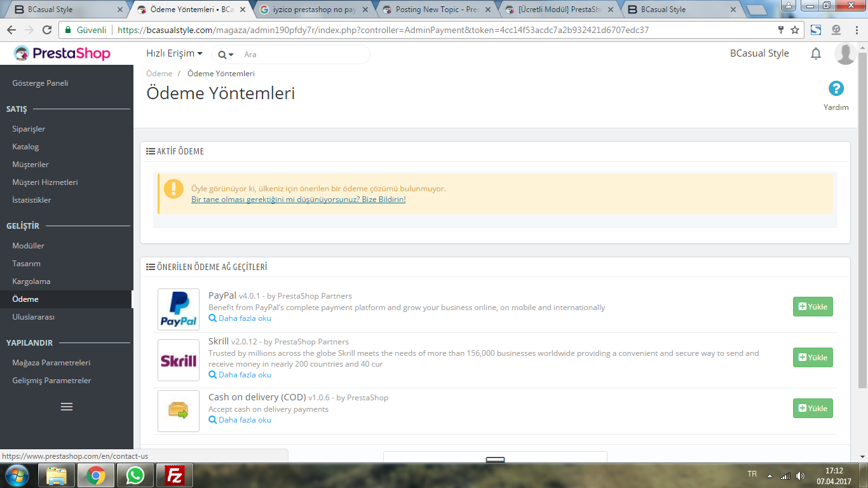Reload the page with the refresh icon

(47, 30)
